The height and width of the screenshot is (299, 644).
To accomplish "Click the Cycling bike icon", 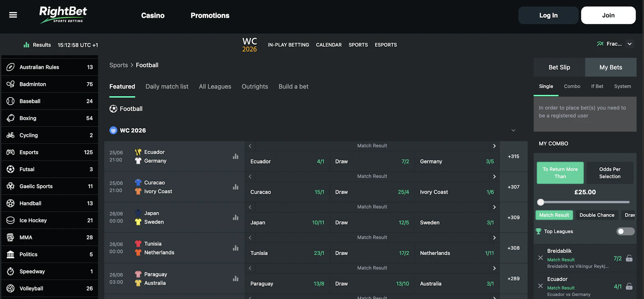I will [x=10, y=135].
